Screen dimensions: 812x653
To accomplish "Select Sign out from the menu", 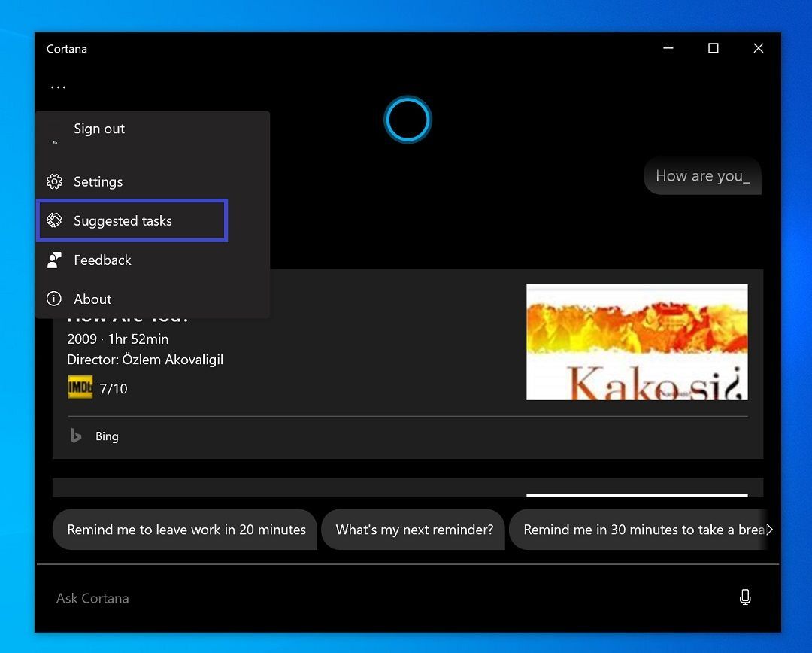I will click(98, 129).
